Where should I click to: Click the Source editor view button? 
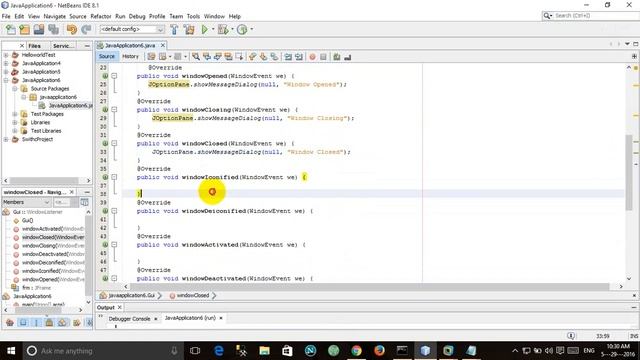(x=107, y=56)
